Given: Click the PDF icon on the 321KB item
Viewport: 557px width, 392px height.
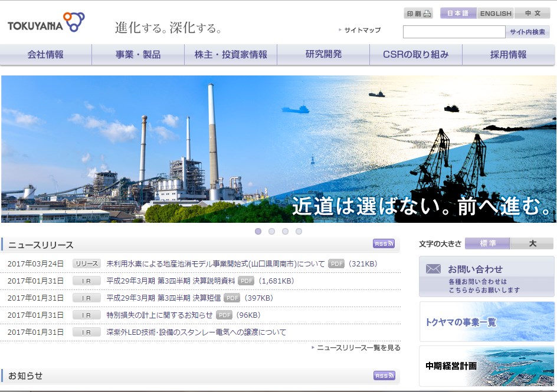Looking at the screenshot, I should pyautogui.click(x=336, y=264).
